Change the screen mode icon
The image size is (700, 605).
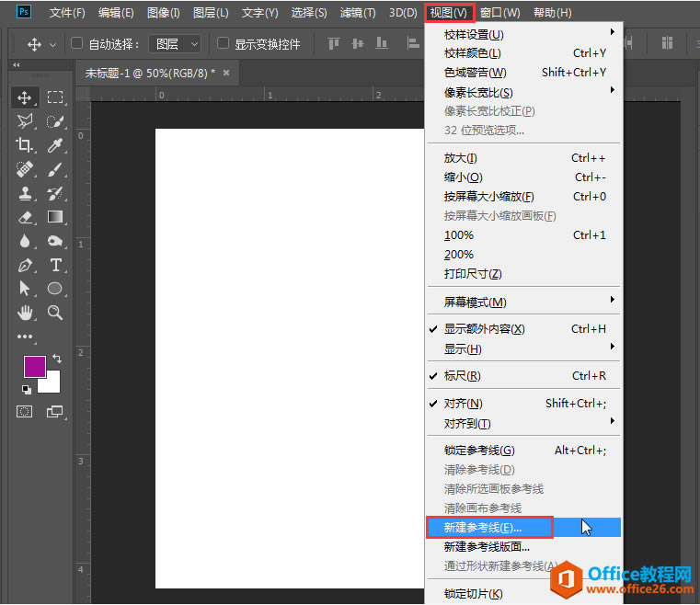coord(55,411)
